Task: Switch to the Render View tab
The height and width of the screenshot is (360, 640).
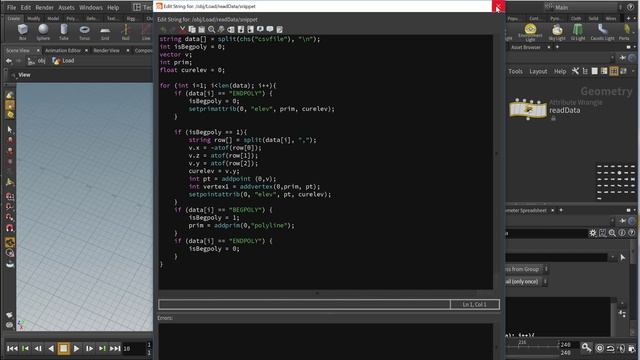Action: tap(107, 50)
